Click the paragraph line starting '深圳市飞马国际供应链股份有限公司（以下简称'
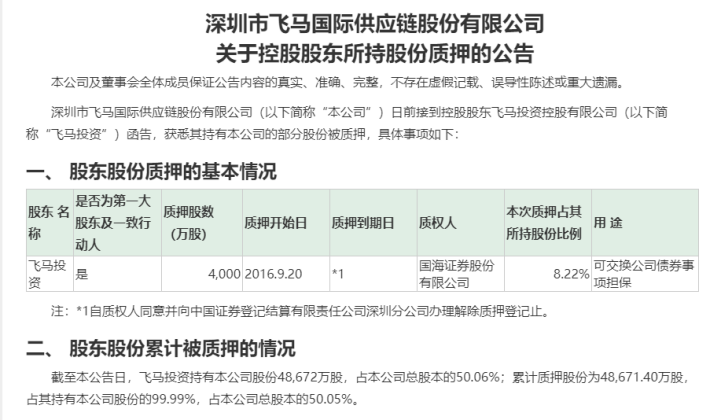This screenshot has height=420, width=722. pos(359,112)
